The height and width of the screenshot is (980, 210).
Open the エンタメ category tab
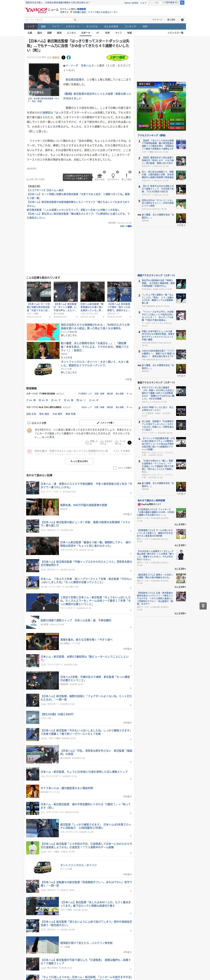[x=71, y=33]
